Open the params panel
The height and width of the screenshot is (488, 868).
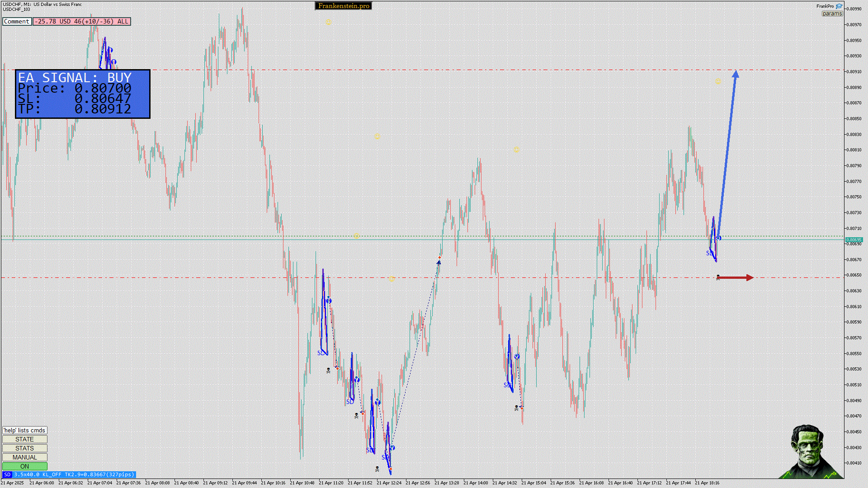832,14
